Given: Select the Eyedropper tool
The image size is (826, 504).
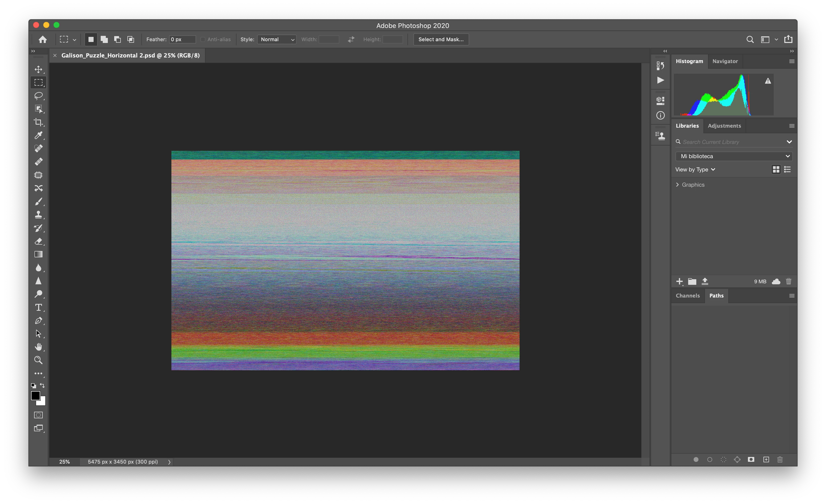Looking at the screenshot, I should (x=39, y=135).
